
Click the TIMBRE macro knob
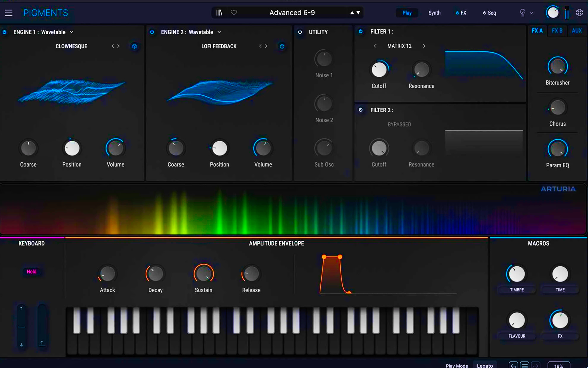click(x=517, y=274)
